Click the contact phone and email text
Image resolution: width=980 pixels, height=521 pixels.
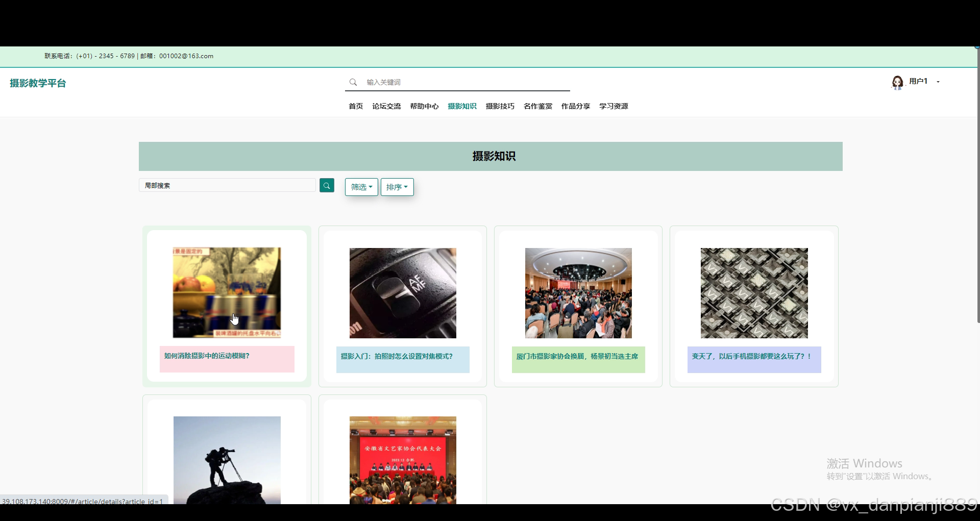129,56
